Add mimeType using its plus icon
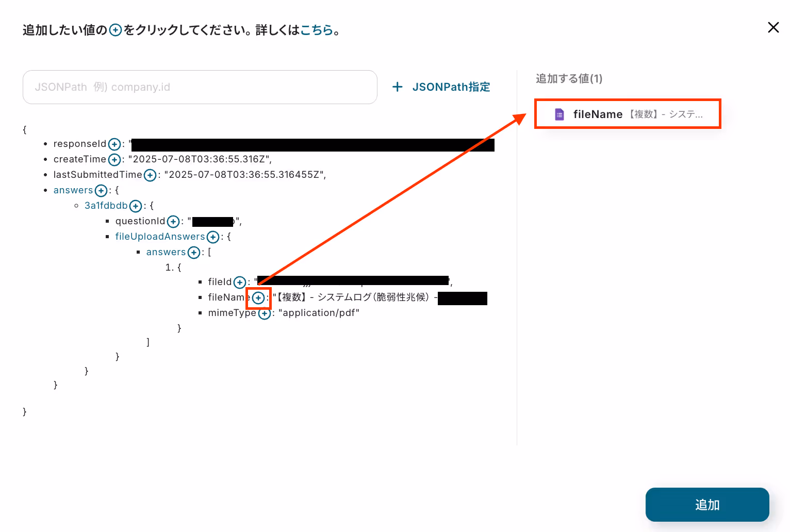790x532 pixels. (x=265, y=313)
